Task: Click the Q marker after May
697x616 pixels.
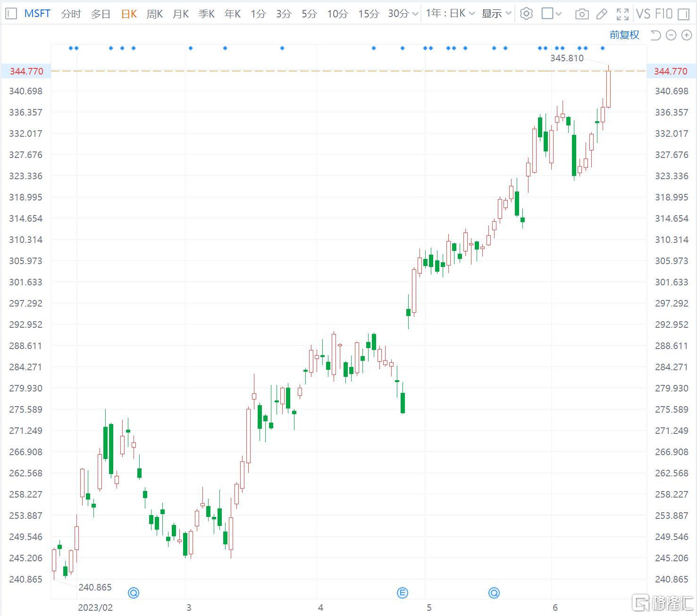Action: pos(494,593)
